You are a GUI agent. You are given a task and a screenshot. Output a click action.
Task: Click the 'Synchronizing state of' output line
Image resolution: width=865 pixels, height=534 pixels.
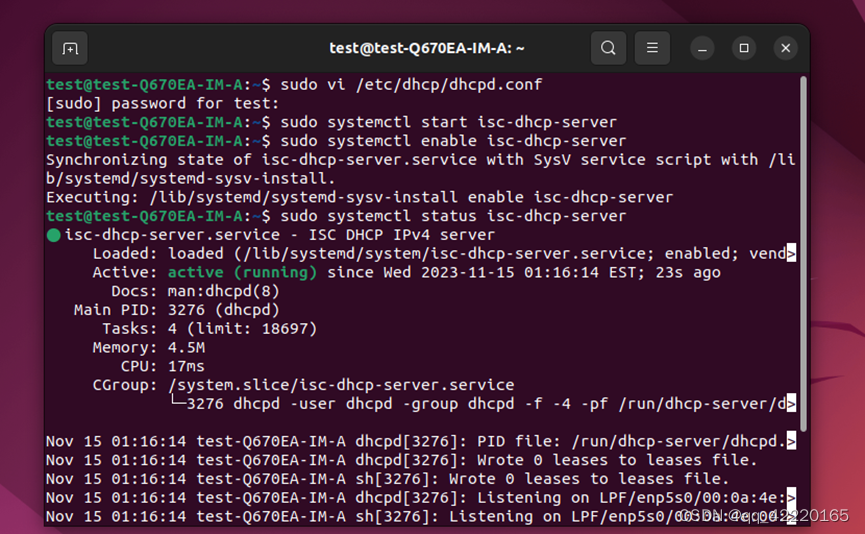(420, 159)
